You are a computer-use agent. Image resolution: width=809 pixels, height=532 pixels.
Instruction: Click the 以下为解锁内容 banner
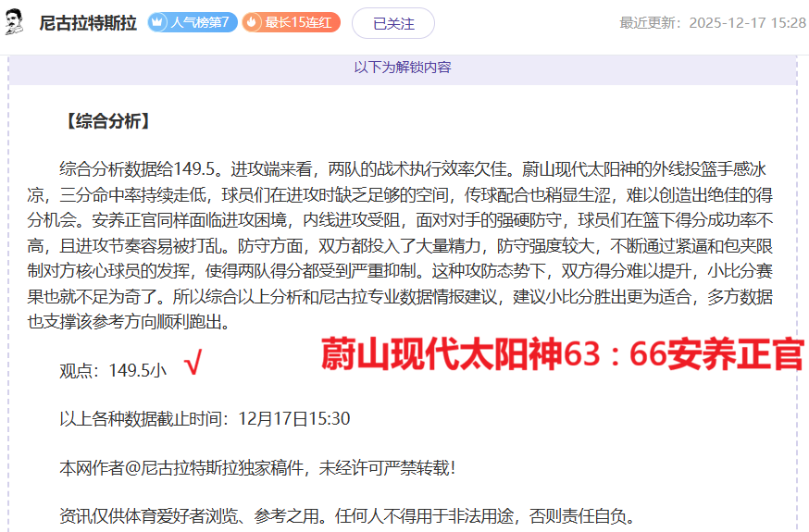click(x=403, y=68)
